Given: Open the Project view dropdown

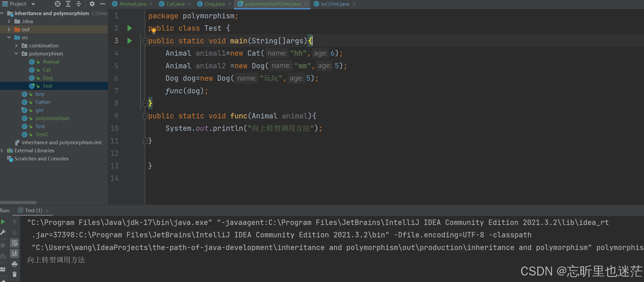Looking at the screenshot, I should click(33, 4).
